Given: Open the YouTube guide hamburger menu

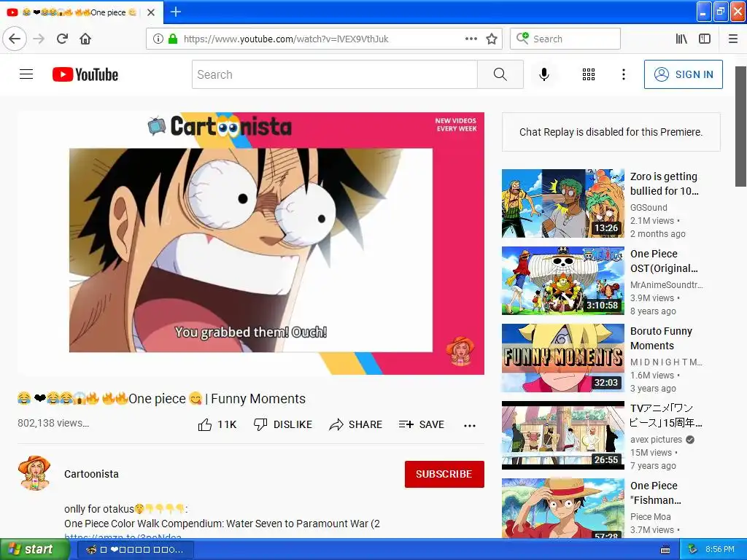Looking at the screenshot, I should [26, 74].
